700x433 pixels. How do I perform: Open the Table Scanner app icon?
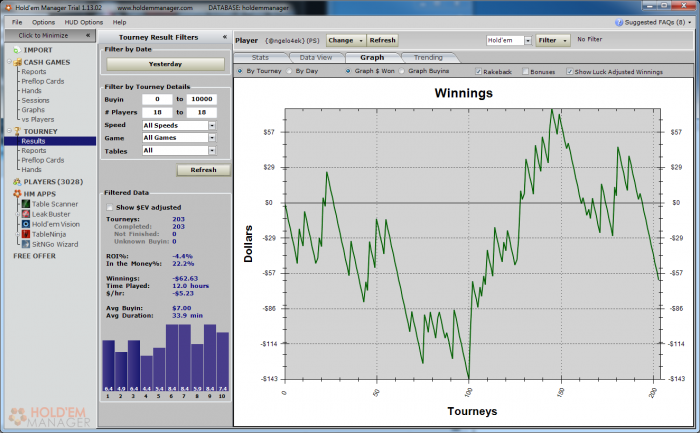tap(26, 204)
